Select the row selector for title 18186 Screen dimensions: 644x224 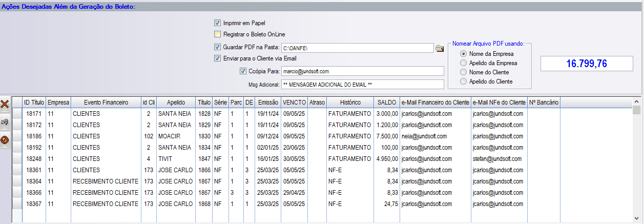17,136
